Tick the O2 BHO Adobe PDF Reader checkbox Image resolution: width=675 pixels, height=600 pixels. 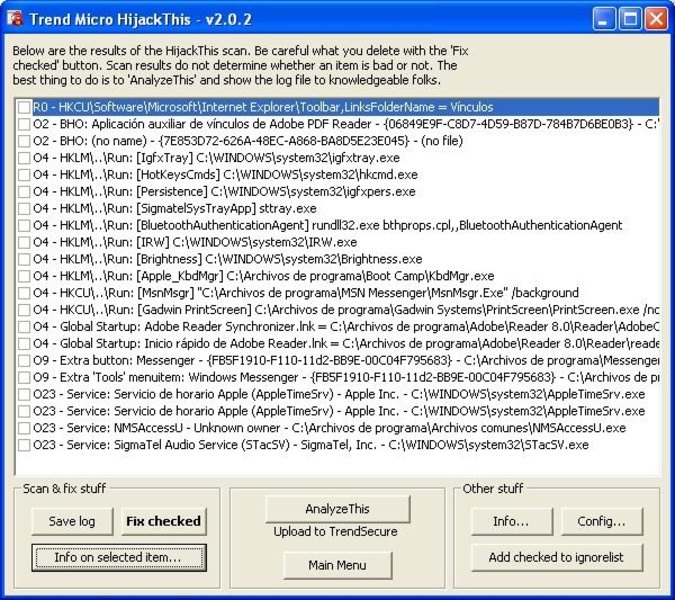point(24,124)
